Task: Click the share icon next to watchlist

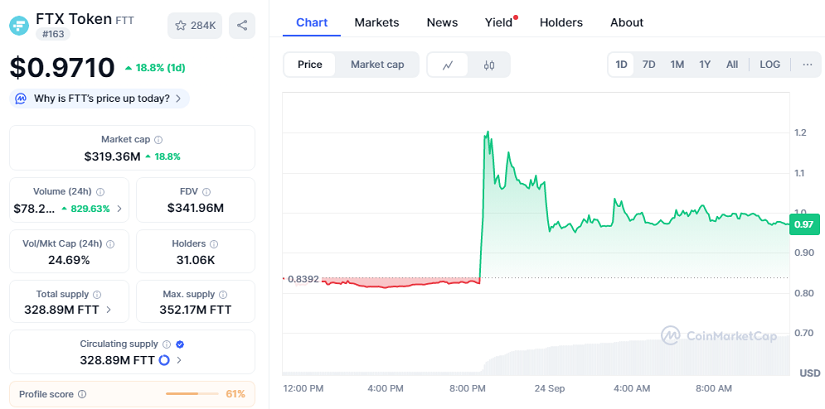Action: [x=241, y=25]
